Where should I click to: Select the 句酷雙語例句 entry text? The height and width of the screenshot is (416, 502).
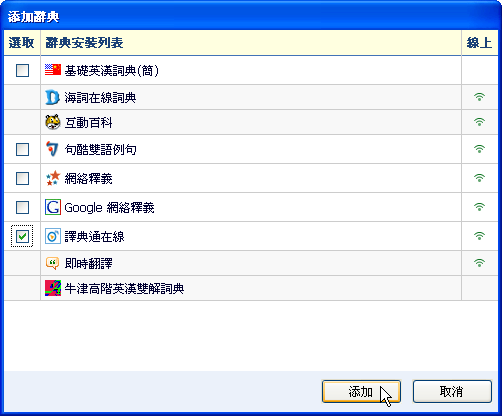pos(100,149)
